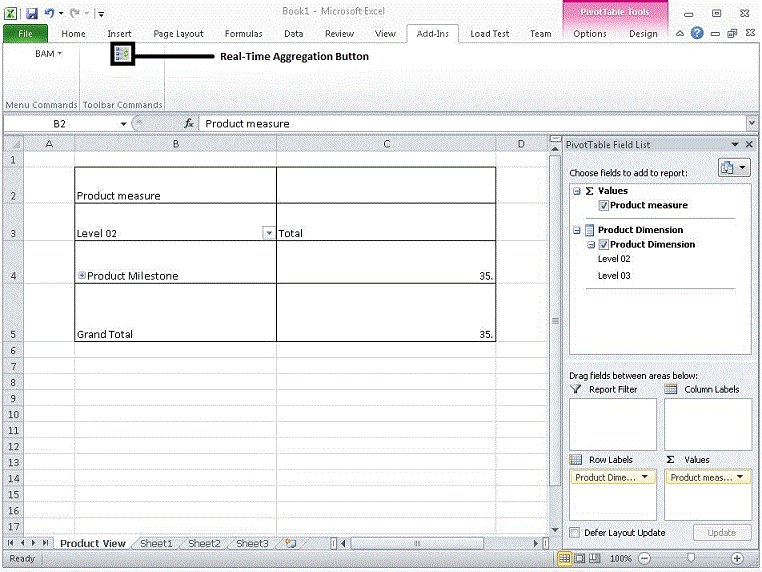Close the PivotTable Field List pane
762x572 pixels.
click(x=749, y=144)
